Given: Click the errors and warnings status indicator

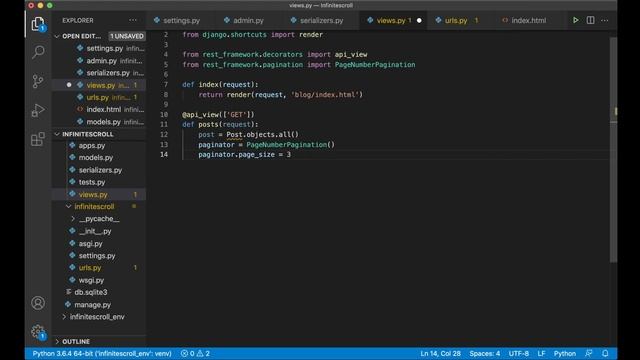Looking at the screenshot, I should coord(195,353).
